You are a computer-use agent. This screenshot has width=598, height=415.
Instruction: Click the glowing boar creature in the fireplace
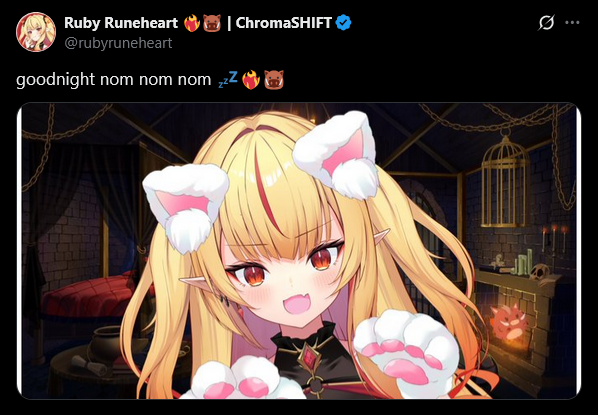(509, 322)
